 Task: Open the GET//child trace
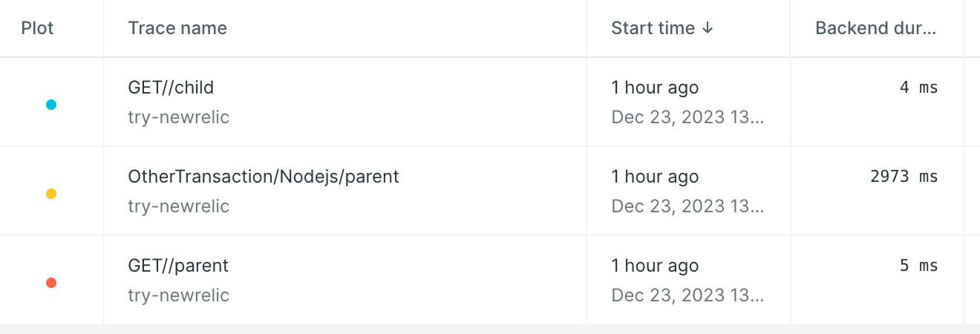[x=171, y=88]
